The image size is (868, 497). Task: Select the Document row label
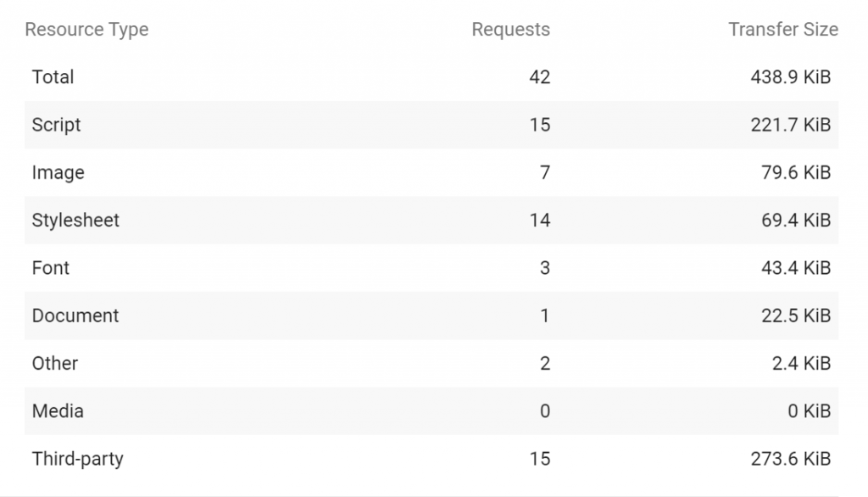pyautogui.click(x=75, y=316)
